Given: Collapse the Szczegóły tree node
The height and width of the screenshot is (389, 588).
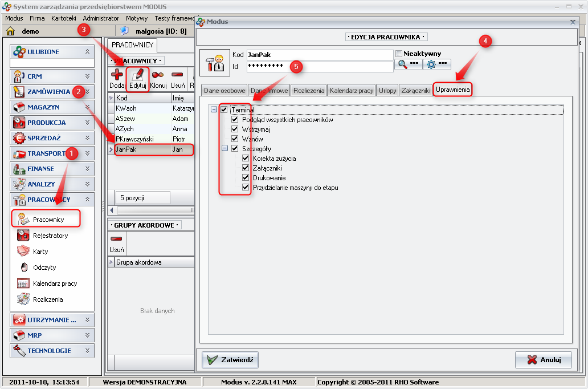Looking at the screenshot, I should (x=225, y=148).
